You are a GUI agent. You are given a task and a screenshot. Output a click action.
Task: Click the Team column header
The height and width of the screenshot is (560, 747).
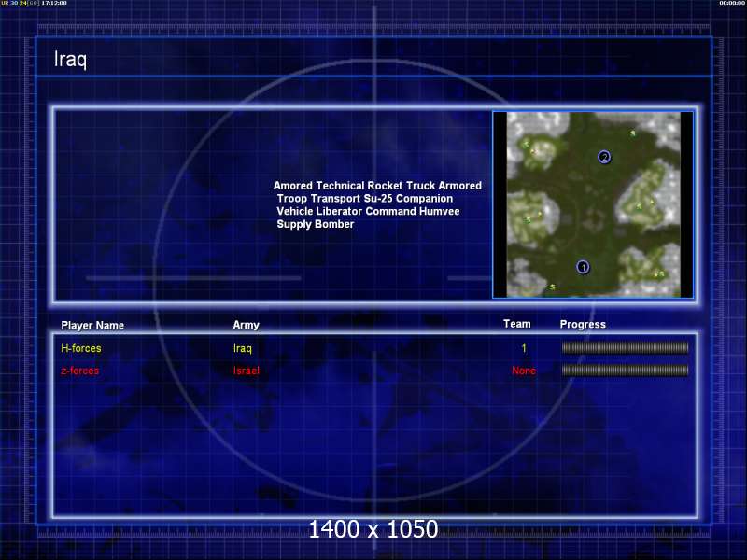click(x=517, y=324)
